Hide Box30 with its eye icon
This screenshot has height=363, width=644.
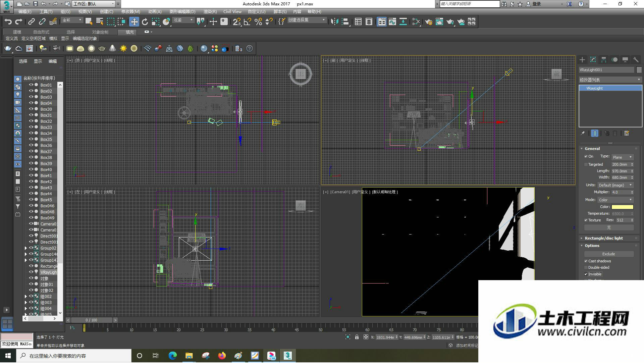tap(31, 109)
